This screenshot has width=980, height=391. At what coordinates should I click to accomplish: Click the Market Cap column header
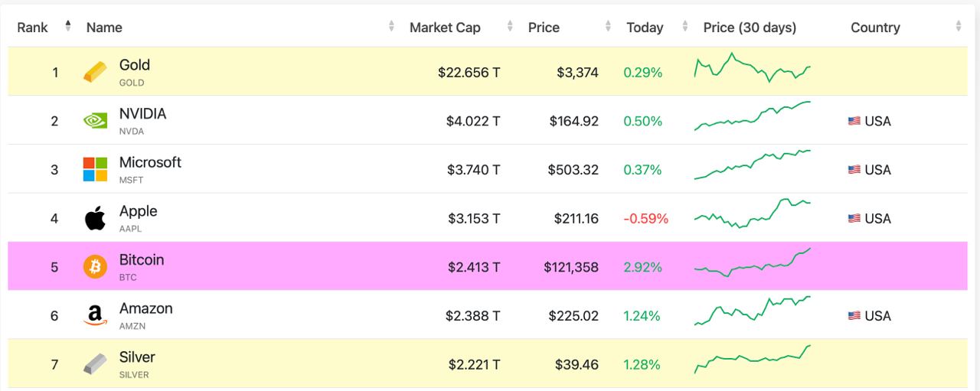(445, 27)
